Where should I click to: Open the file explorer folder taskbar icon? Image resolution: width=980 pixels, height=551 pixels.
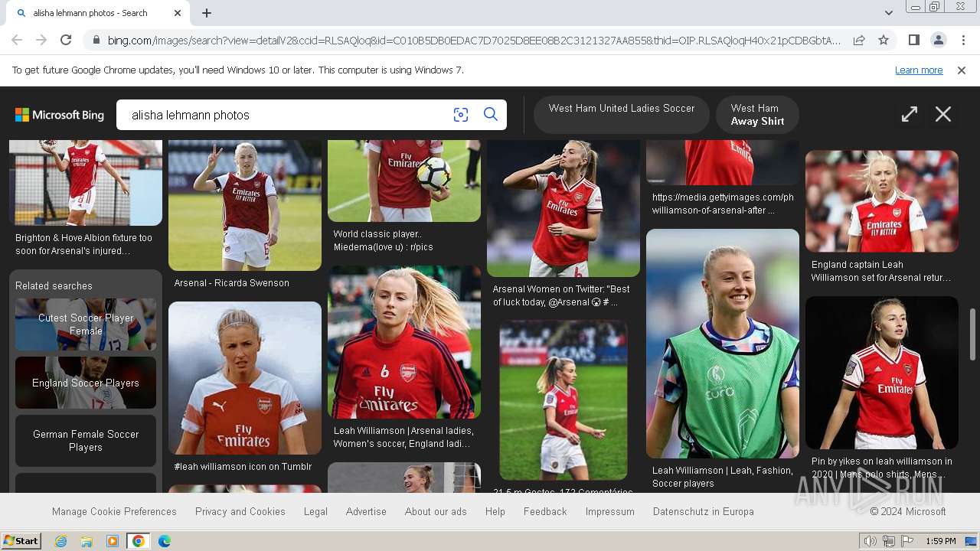pos(87,541)
